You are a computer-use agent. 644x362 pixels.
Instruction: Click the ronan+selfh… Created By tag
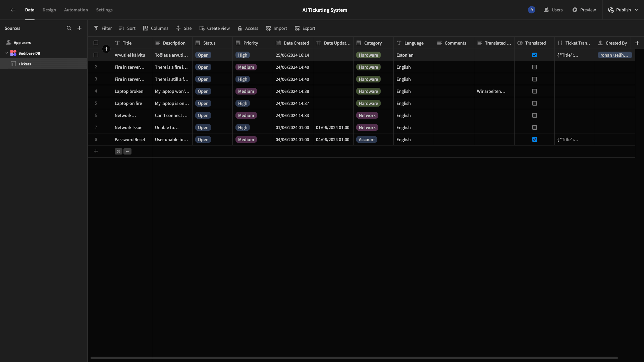pos(614,55)
